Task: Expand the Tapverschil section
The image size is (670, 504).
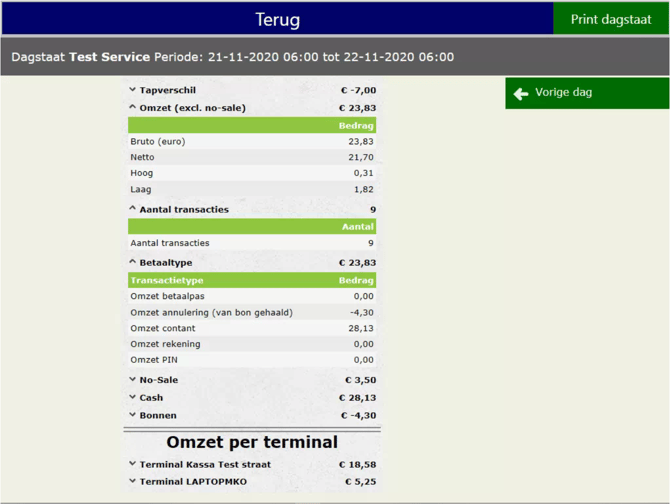Action: (133, 90)
